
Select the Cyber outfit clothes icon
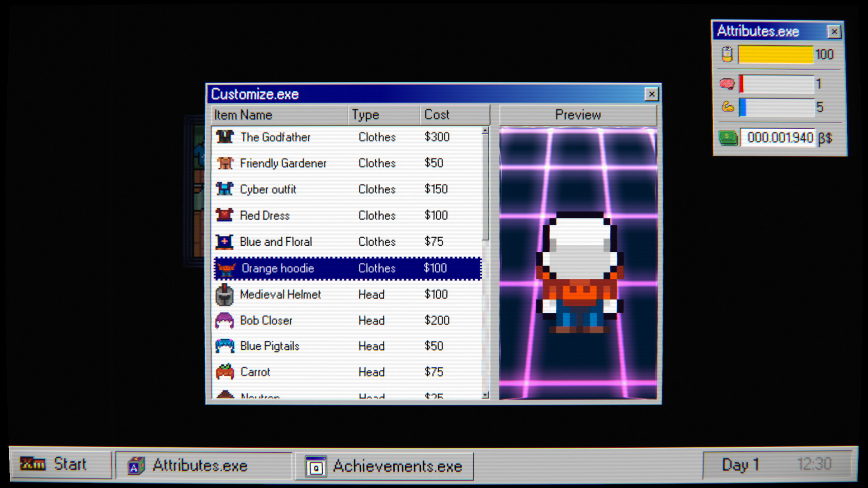226,189
